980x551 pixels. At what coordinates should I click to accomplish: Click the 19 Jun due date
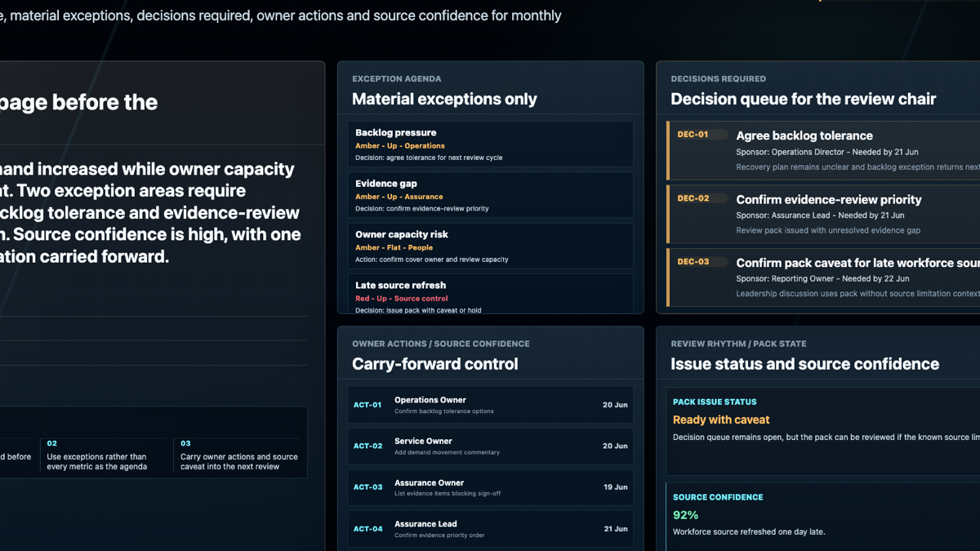(x=615, y=487)
